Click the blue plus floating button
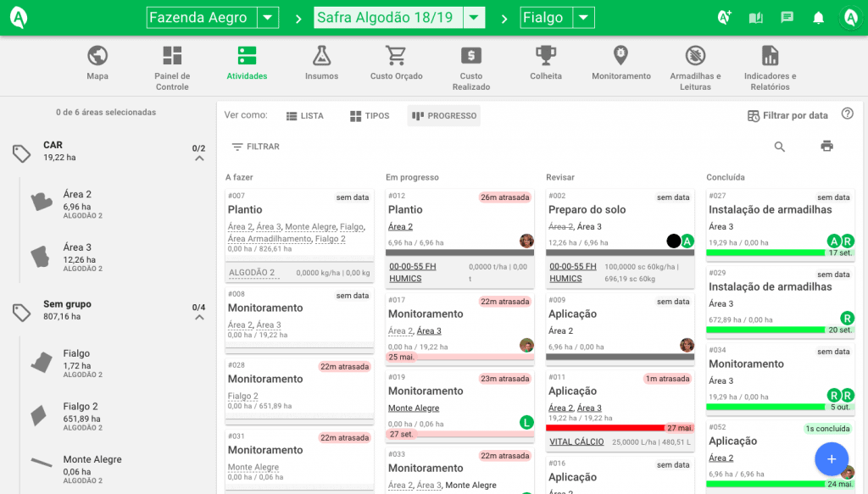 click(x=832, y=458)
